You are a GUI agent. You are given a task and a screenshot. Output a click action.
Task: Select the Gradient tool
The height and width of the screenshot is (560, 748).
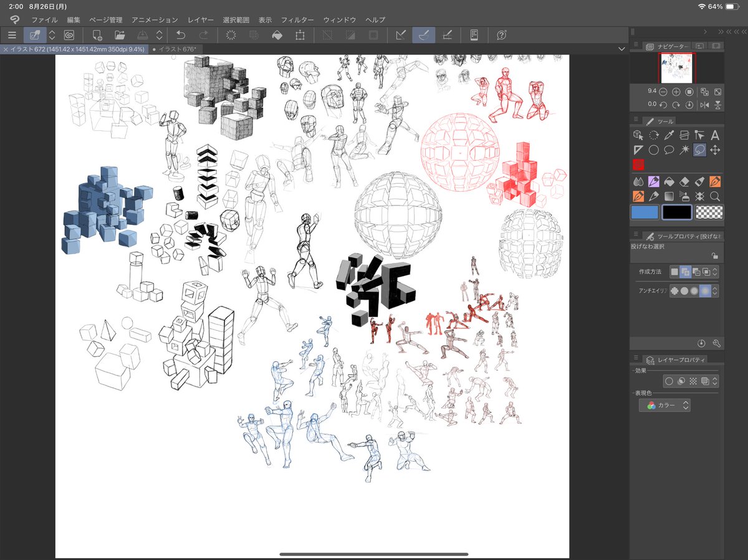669,196
